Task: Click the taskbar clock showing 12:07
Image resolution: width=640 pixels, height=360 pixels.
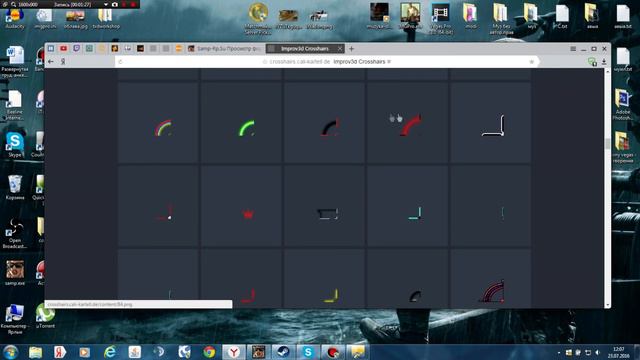Action: 619,352
